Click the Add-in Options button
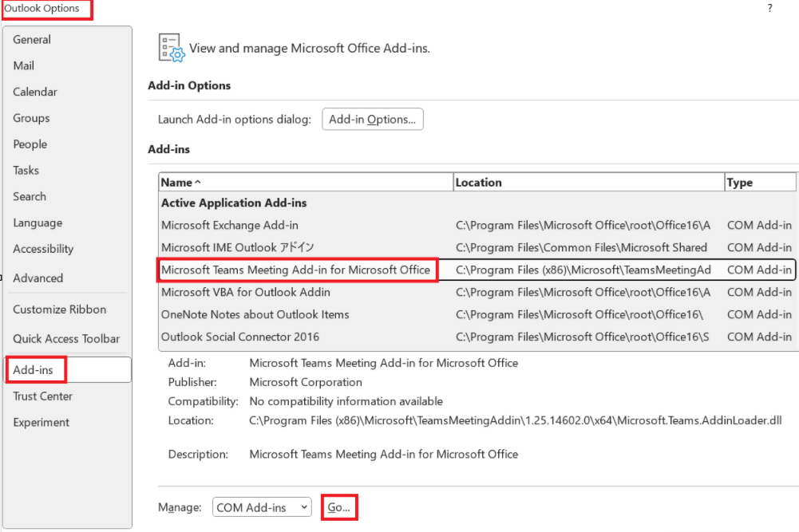Image resolution: width=799 pixels, height=532 pixels. [x=372, y=119]
